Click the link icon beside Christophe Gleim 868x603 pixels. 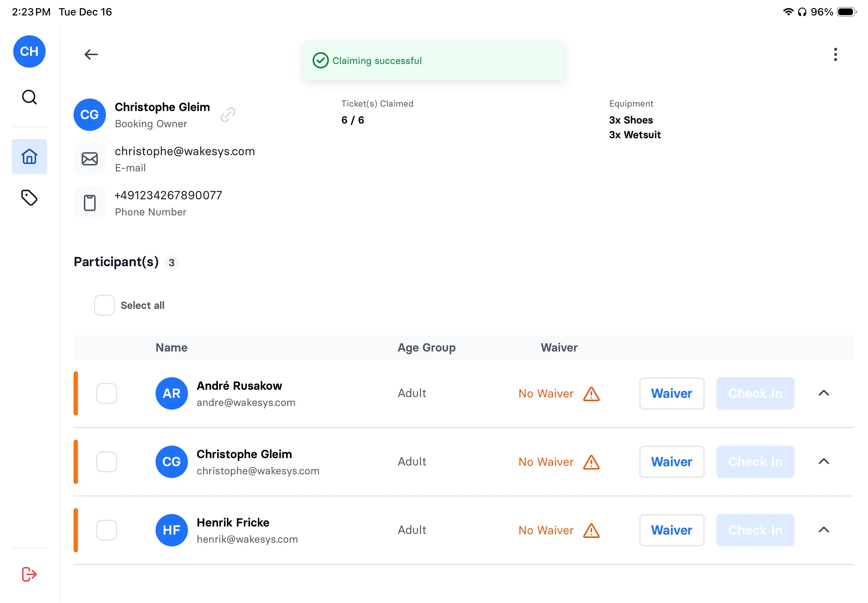(228, 114)
